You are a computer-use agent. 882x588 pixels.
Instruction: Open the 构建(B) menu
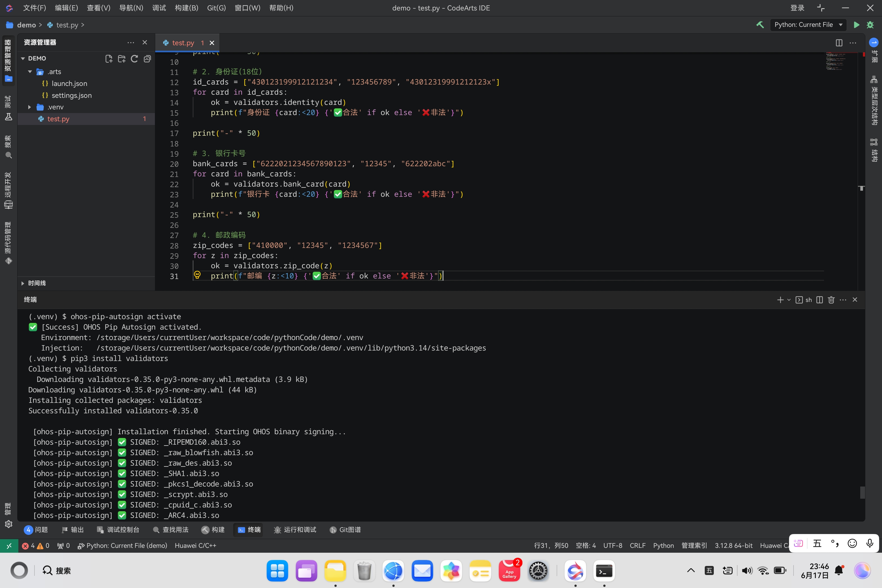click(186, 8)
